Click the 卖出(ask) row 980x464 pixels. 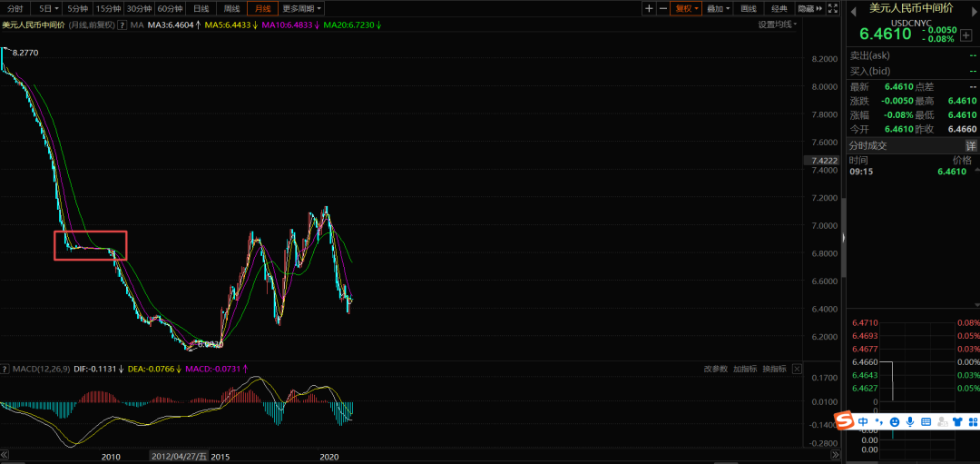coord(912,55)
